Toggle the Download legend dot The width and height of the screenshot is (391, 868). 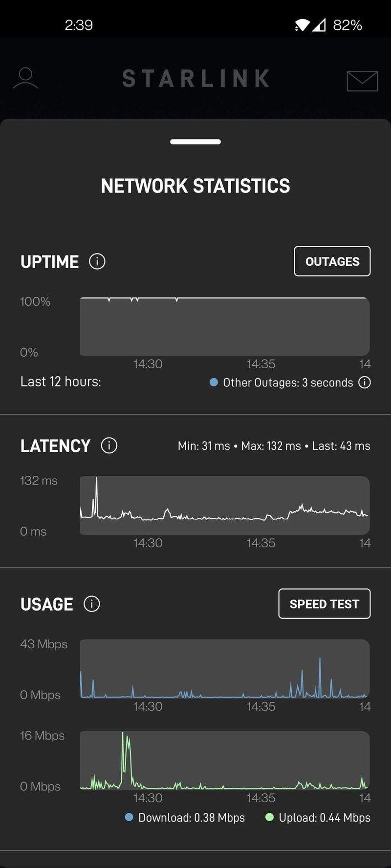pos(129,817)
